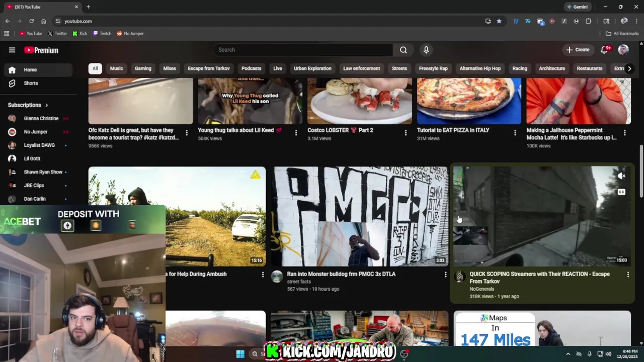
Task: Select the Freestyle Rap chip
Action: click(433, 68)
